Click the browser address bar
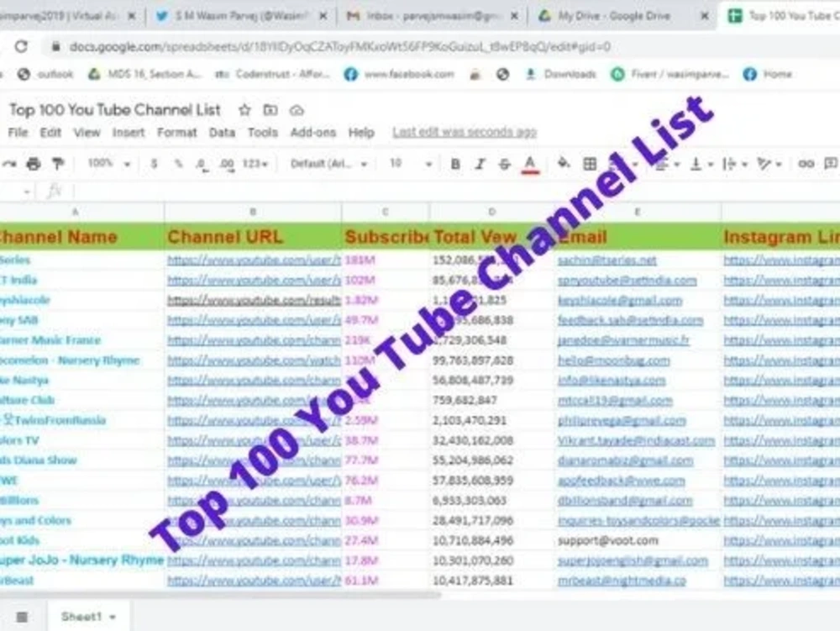Image resolution: width=840 pixels, height=631 pixels. 339,47
